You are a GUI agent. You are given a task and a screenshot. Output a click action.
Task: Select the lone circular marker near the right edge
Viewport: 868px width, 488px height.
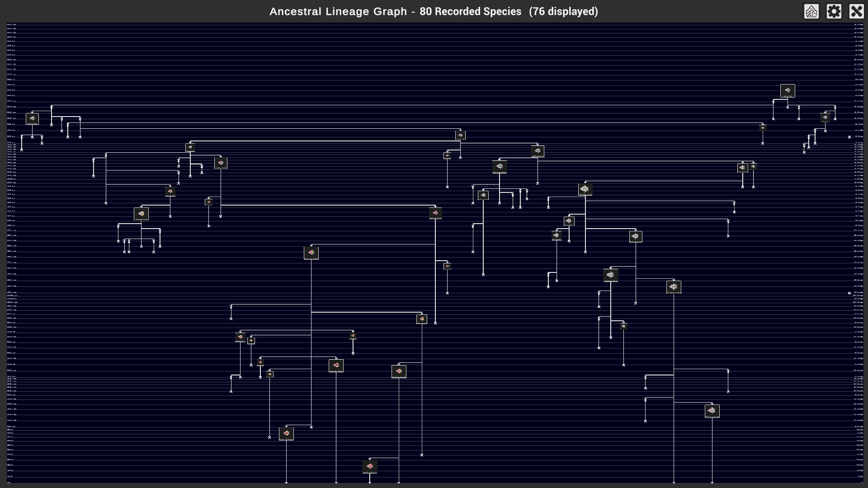849,293
